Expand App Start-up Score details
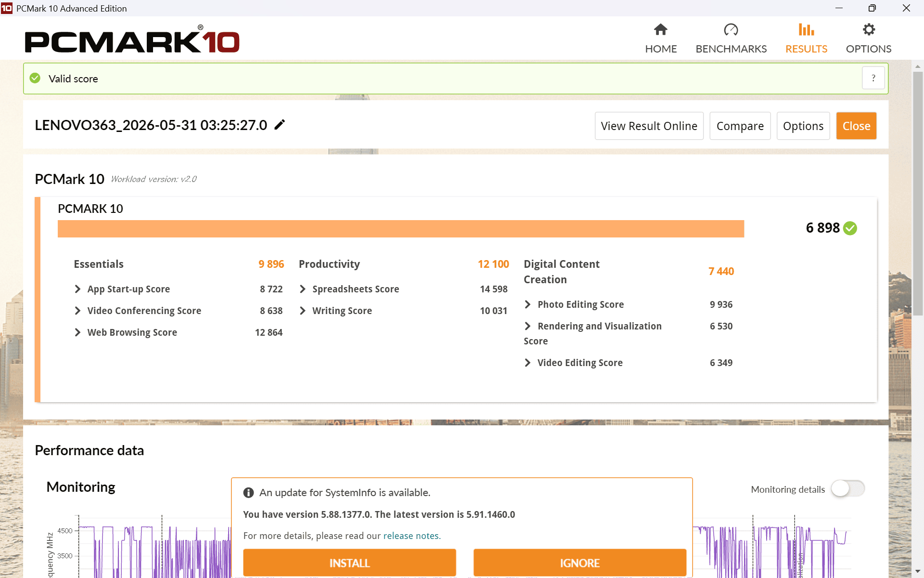Viewport: 924px width, 578px height. (x=77, y=289)
